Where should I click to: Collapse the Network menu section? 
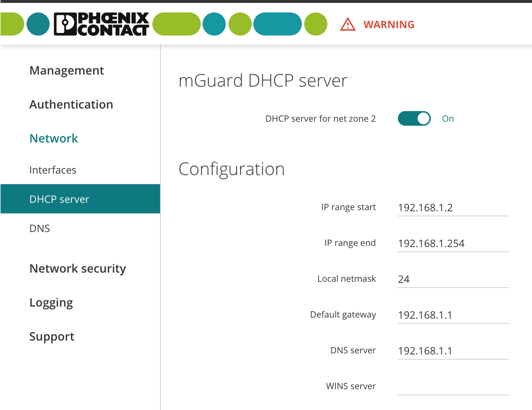tap(54, 138)
